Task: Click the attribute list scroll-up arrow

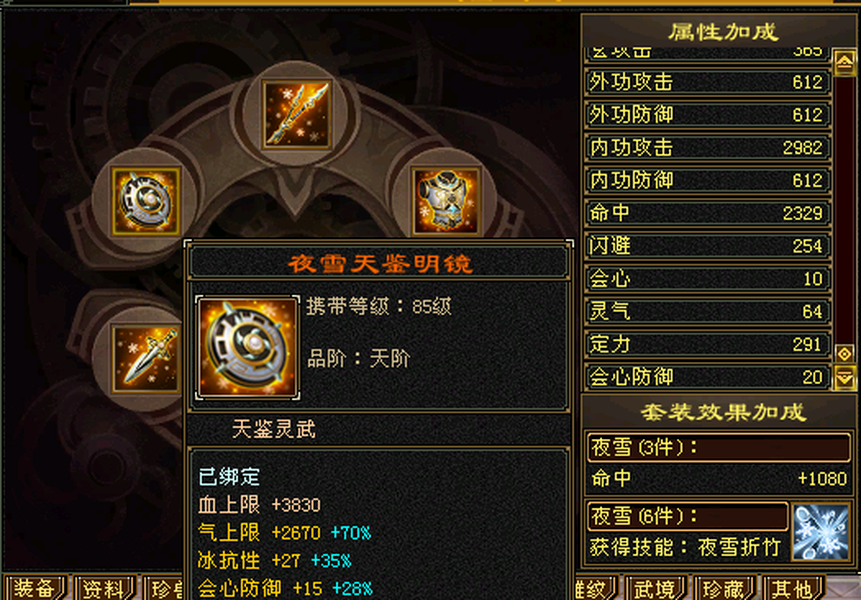Action: click(x=845, y=62)
